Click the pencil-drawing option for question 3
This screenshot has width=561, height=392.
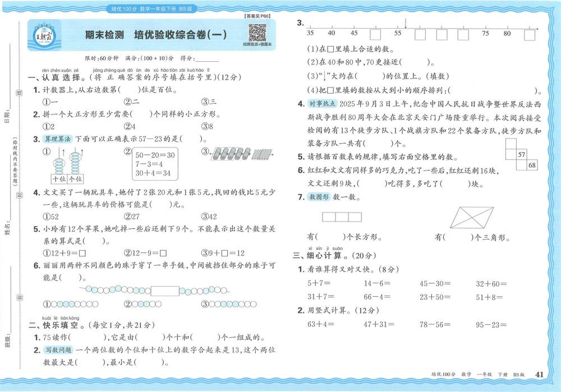point(242,154)
